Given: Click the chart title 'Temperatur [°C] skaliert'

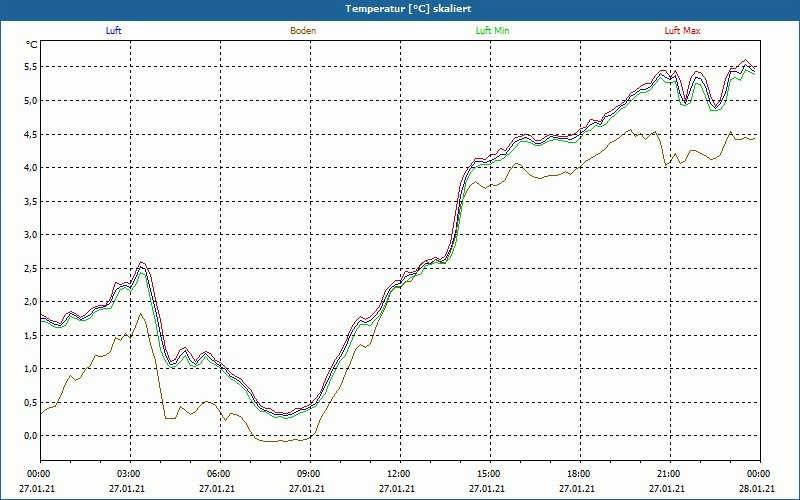Looking at the screenshot, I should [408, 9].
